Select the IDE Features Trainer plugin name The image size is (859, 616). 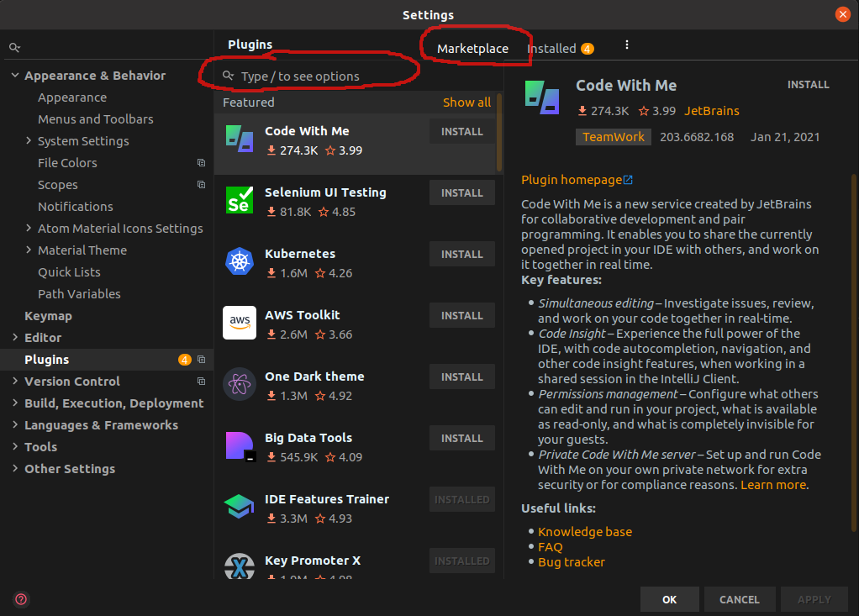click(x=326, y=499)
